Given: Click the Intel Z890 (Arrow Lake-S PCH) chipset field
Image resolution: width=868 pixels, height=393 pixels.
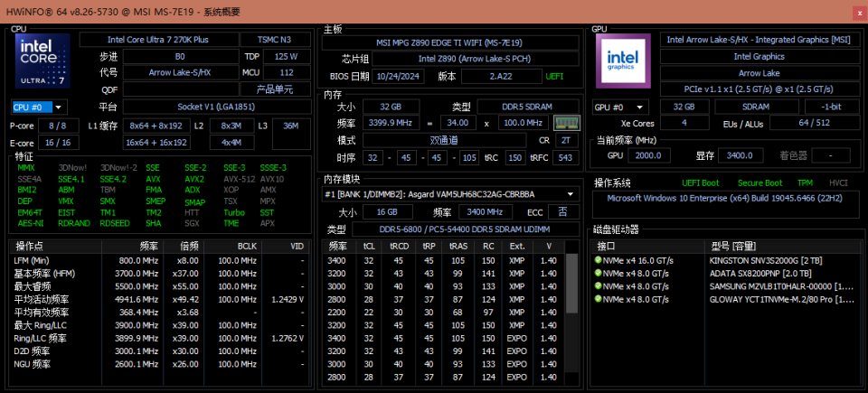Looking at the screenshot, I should 476,60.
